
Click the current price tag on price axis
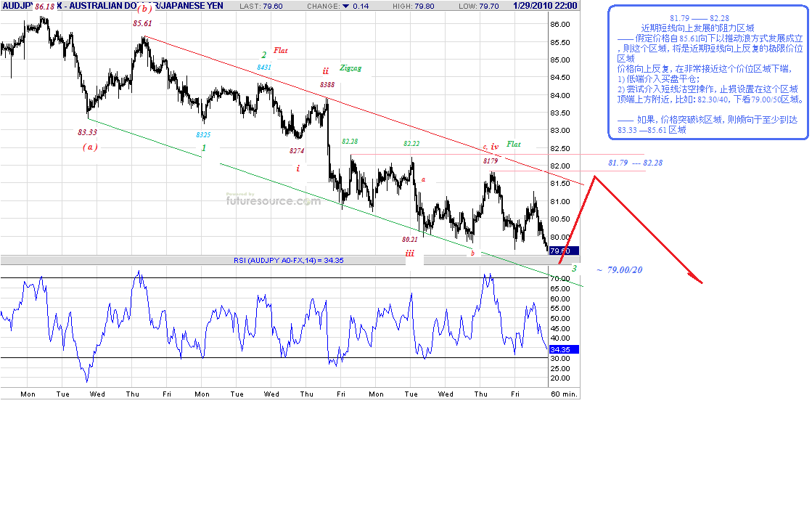click(563, 251)
